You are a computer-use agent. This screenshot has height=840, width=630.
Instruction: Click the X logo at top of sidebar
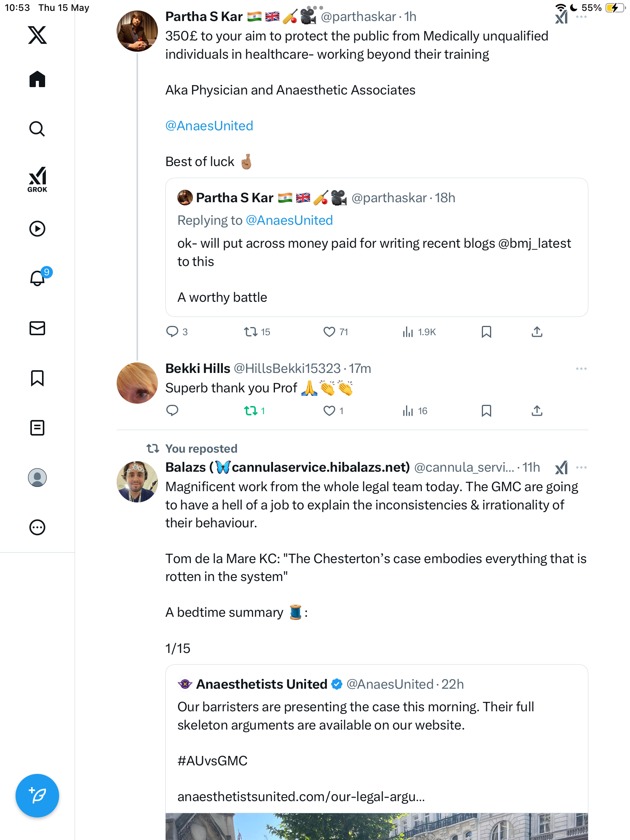[x=37, y=35]
